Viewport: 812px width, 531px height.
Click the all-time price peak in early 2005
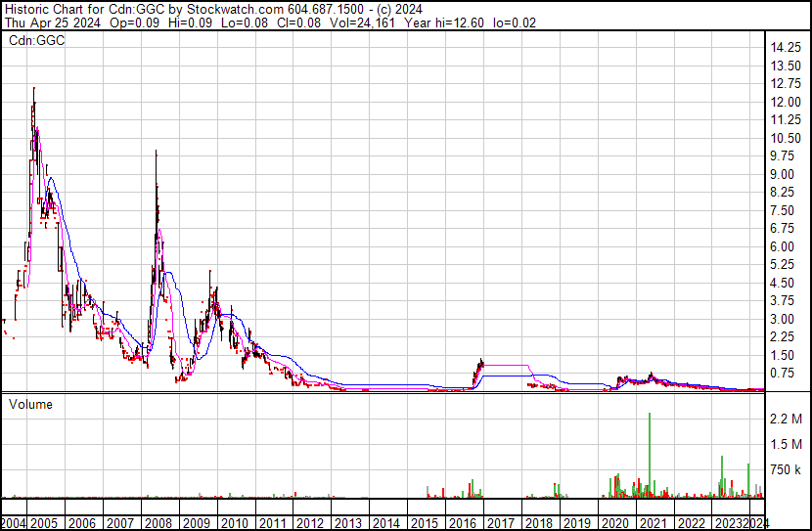click(34, 89)
